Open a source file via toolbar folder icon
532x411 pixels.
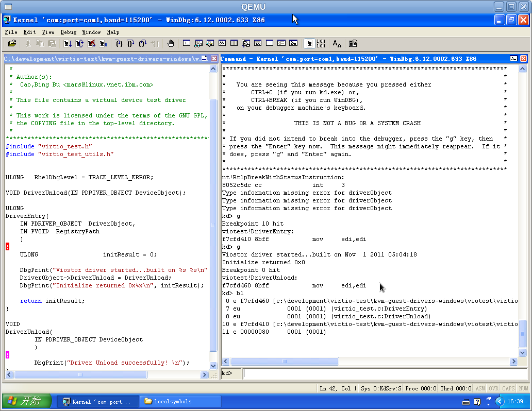(12, 43)
